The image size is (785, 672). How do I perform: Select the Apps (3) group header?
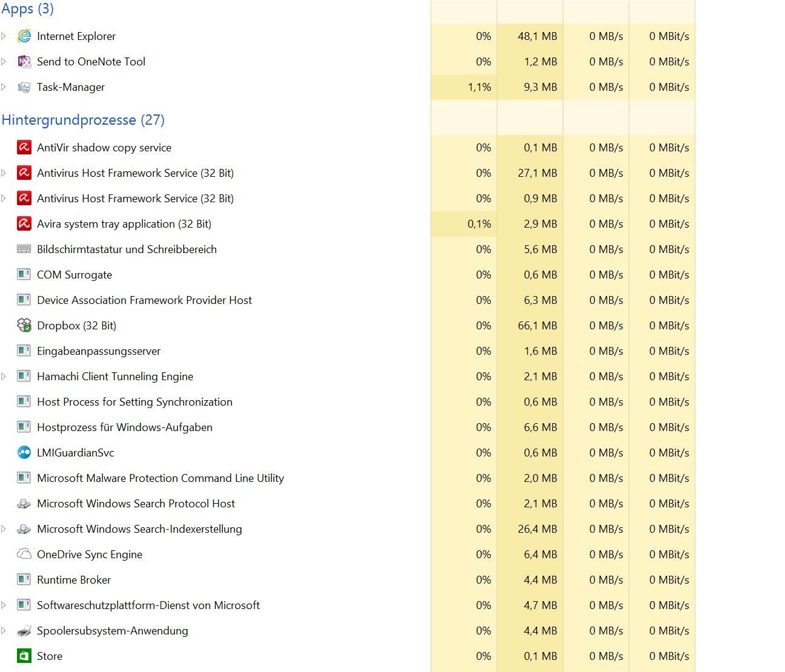28,8
